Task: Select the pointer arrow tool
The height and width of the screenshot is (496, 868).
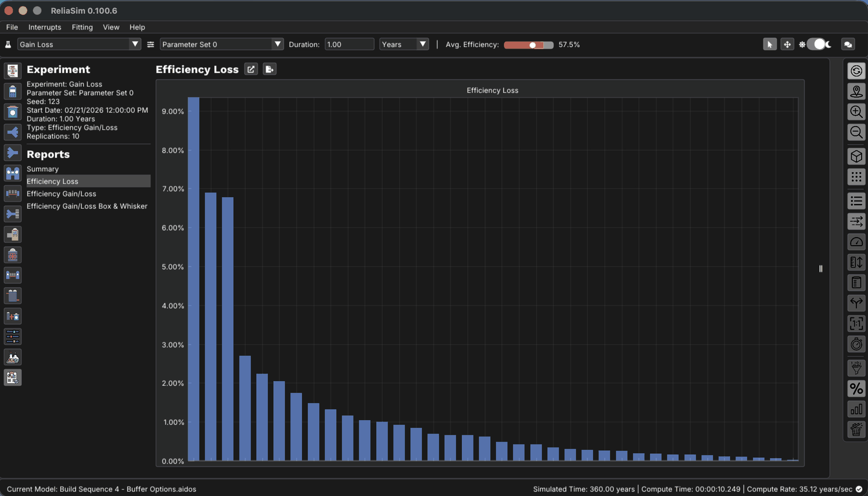Action: [x=770, y=45]
